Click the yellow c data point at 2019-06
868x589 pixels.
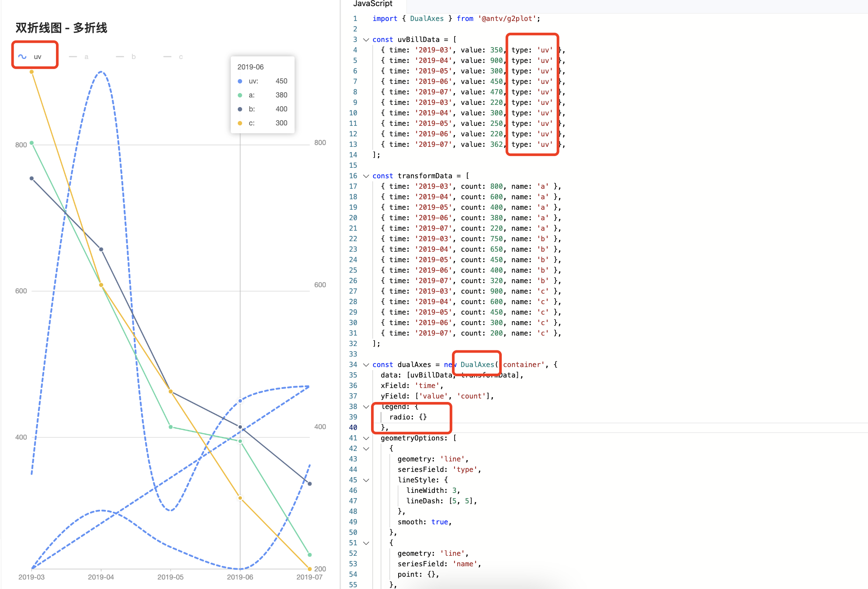point(240,498)
